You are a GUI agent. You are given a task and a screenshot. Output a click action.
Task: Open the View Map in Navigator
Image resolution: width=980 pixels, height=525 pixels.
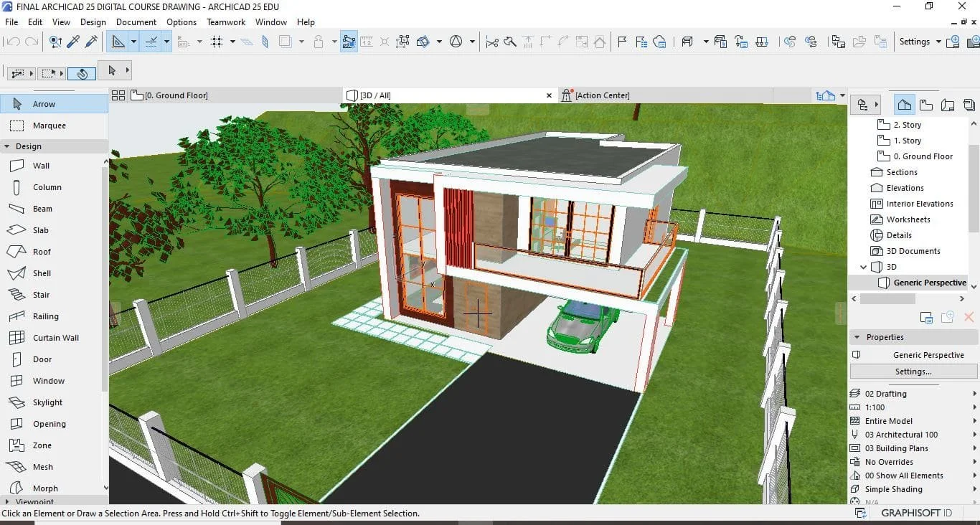[926, 105]
